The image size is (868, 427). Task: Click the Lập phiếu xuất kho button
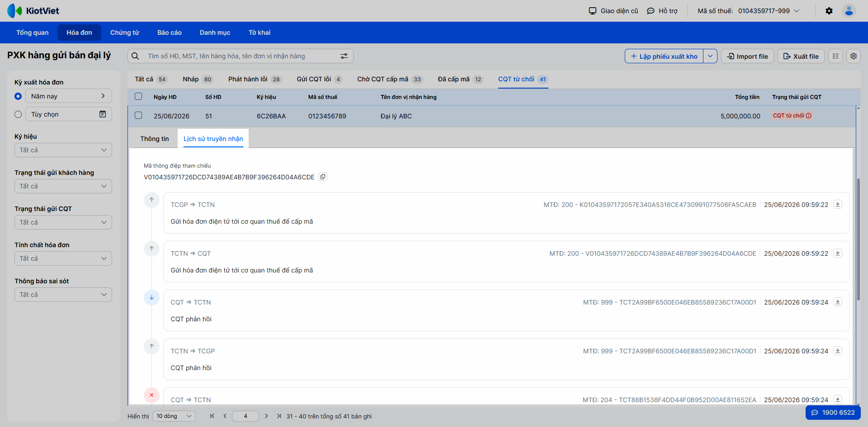(x=664, y=56)
